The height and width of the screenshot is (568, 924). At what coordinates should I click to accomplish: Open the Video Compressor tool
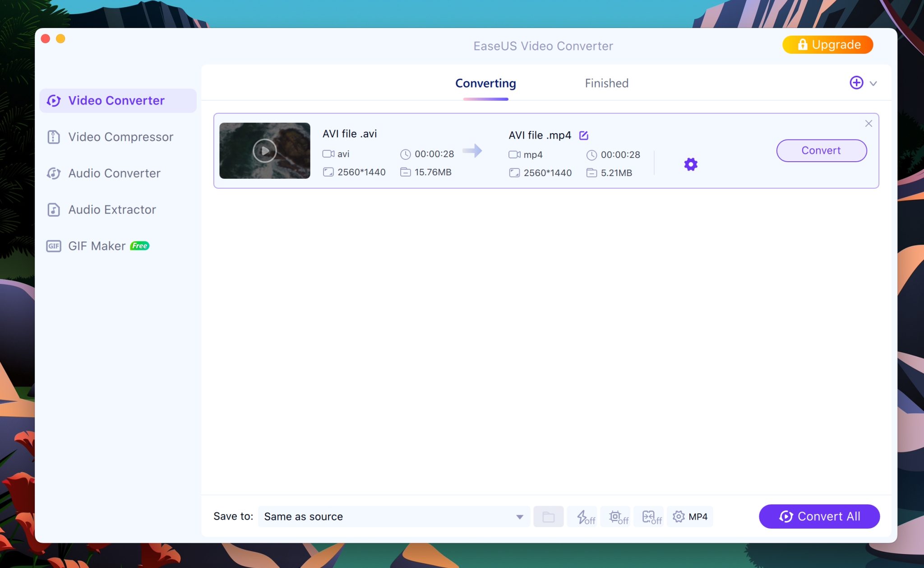(120, 137)
